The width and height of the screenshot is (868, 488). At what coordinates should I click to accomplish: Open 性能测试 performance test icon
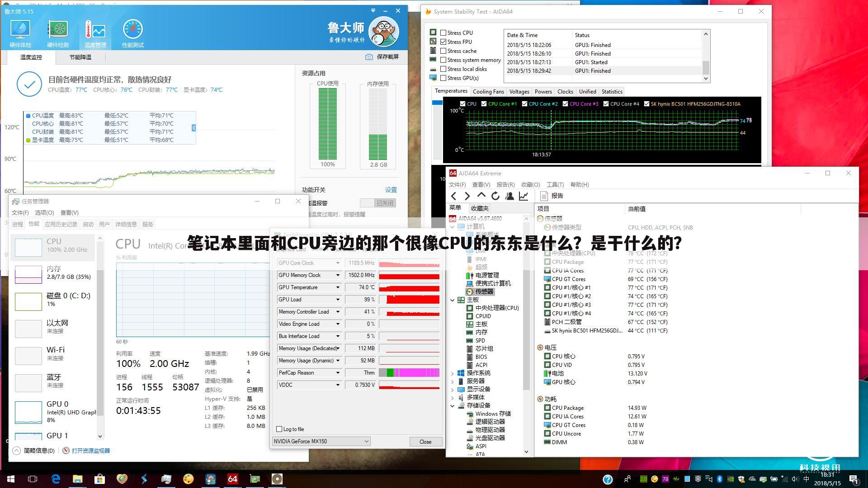click(x=133, y=33)
